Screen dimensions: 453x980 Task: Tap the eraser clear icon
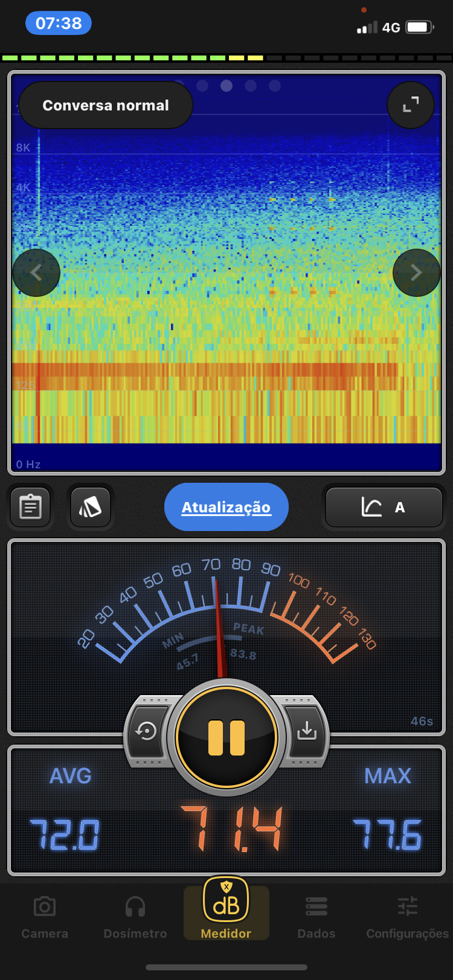click(91, 507)
